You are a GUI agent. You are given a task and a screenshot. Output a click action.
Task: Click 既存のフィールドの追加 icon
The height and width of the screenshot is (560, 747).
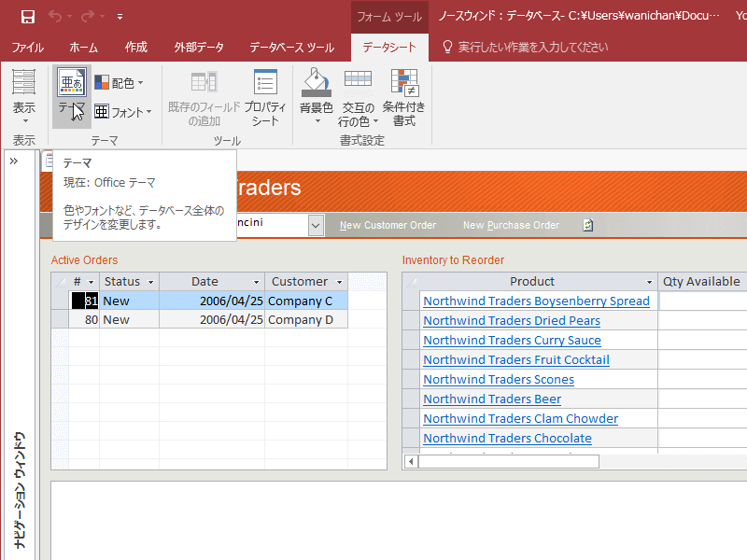click(x=204, y=82)
